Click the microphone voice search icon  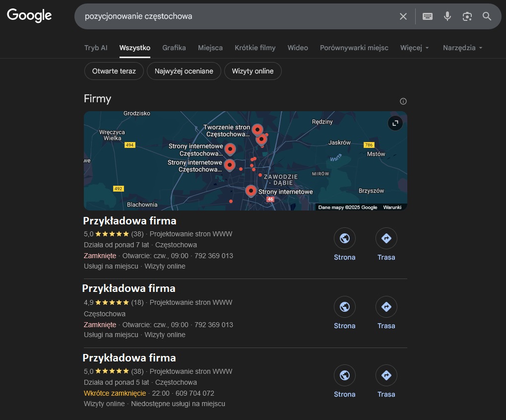[x=447, y=16]
